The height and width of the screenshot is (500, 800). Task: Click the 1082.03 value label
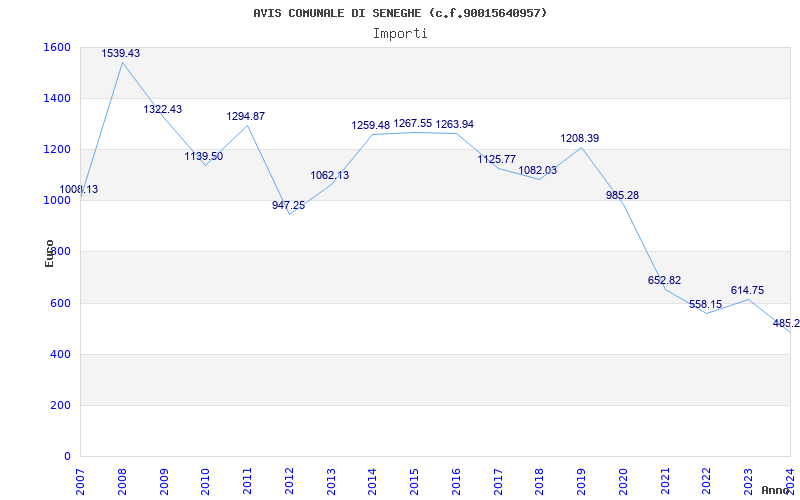click(x=538, y=170)
